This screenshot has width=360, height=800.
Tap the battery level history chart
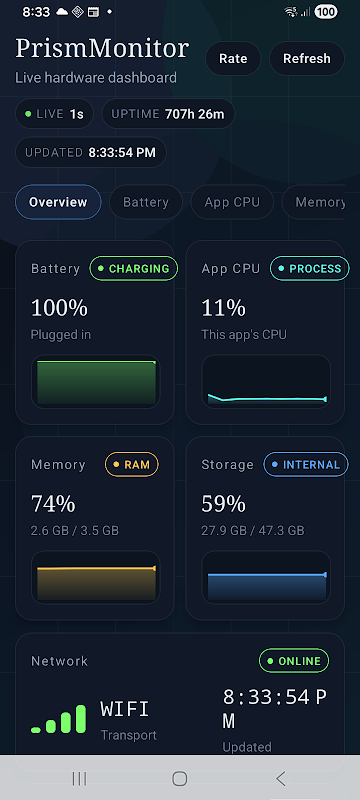(x=96, y=382)
